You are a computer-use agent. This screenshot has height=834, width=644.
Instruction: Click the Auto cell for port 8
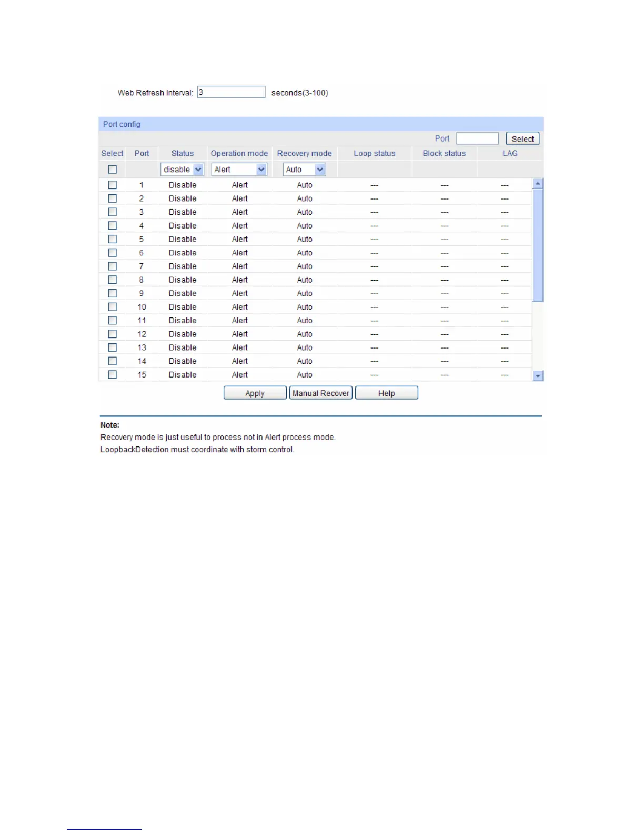pos(305,280)
